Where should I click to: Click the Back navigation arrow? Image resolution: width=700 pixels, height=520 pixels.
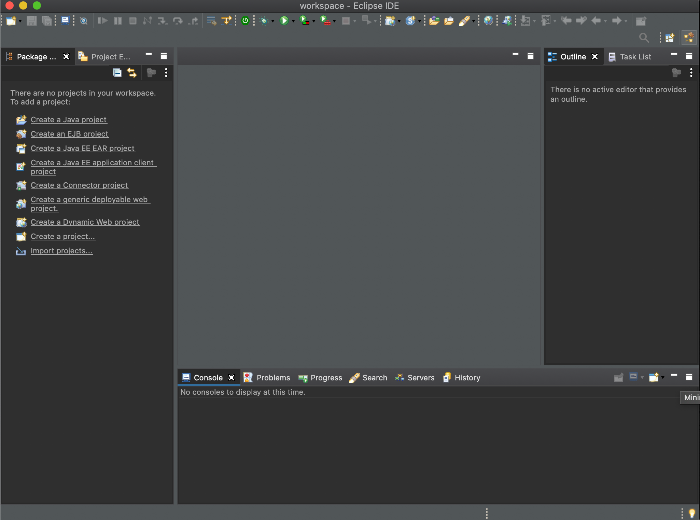[x=596, y=21]
